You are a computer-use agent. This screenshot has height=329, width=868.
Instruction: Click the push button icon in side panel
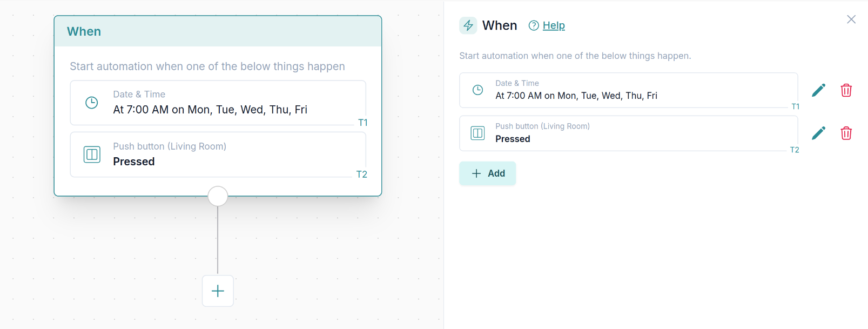click(x=478, y=133)
